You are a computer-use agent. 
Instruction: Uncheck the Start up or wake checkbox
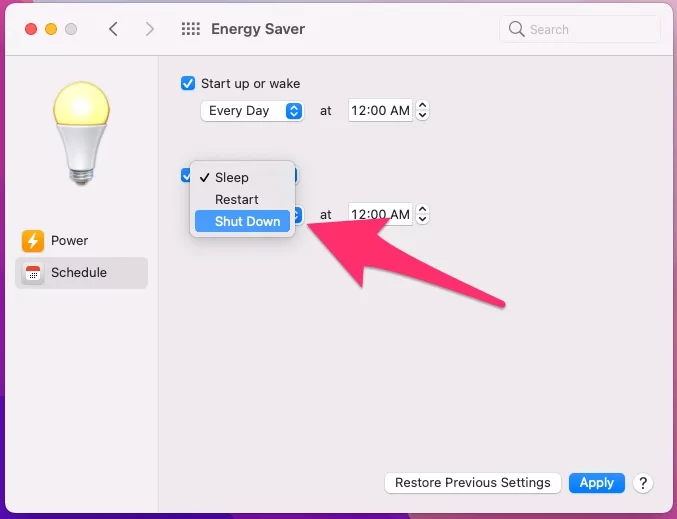(188, 83)
